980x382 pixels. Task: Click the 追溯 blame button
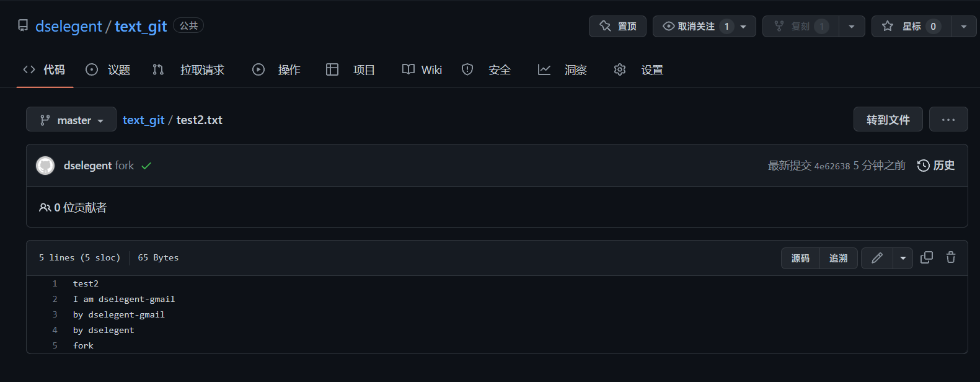click(839, 258)
